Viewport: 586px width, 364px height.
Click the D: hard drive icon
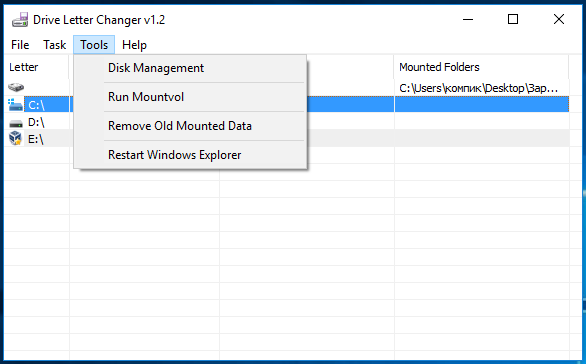click(16, 123)
